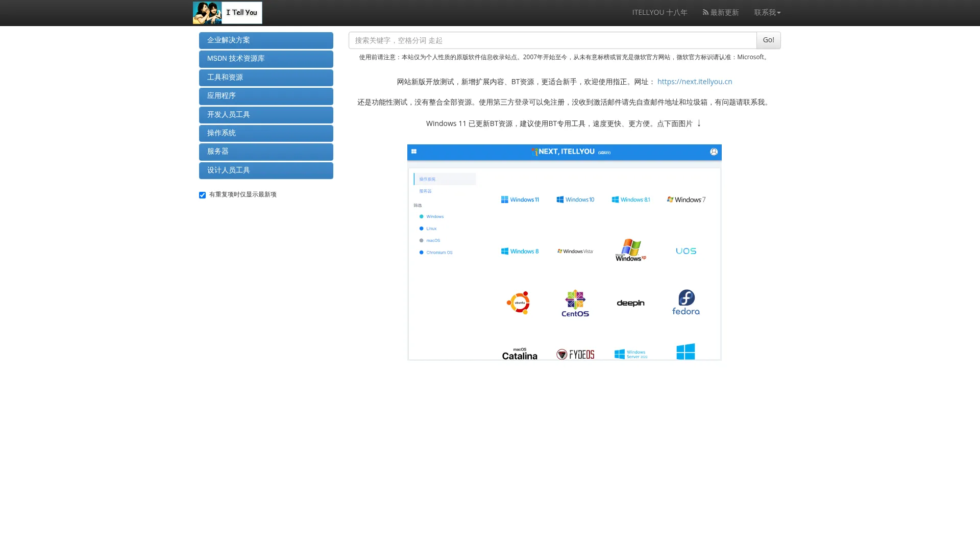The width and height of the screenshot is (980, 551).
Task: Click the RSS feed icon beside 最新更新
Action: [705, 12]
